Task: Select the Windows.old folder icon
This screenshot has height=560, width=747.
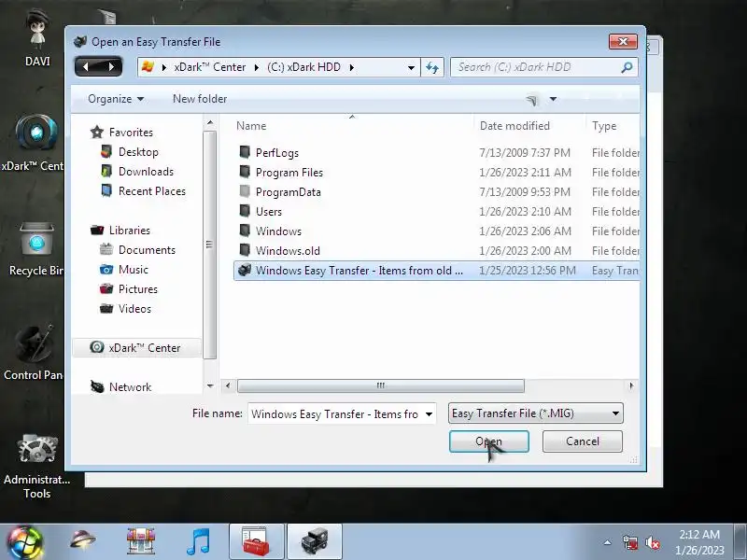Action: [245, 250]
